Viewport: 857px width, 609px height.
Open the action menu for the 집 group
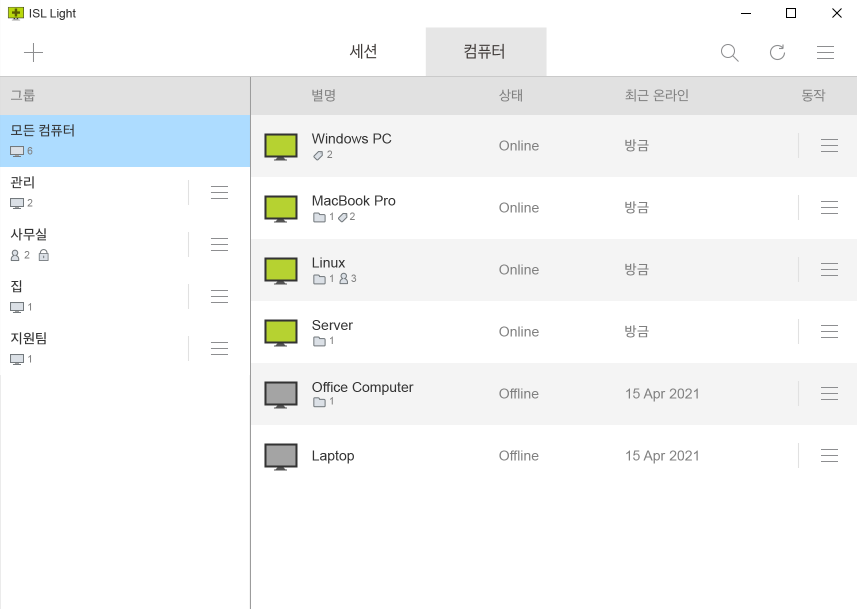219,296
